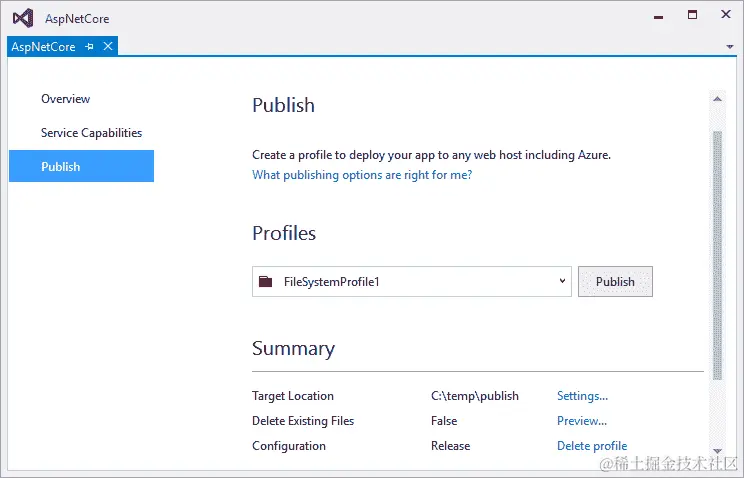This screenshot has height=478, width=744.
Task: Click the Delete profile link
Action: point(592,446)
